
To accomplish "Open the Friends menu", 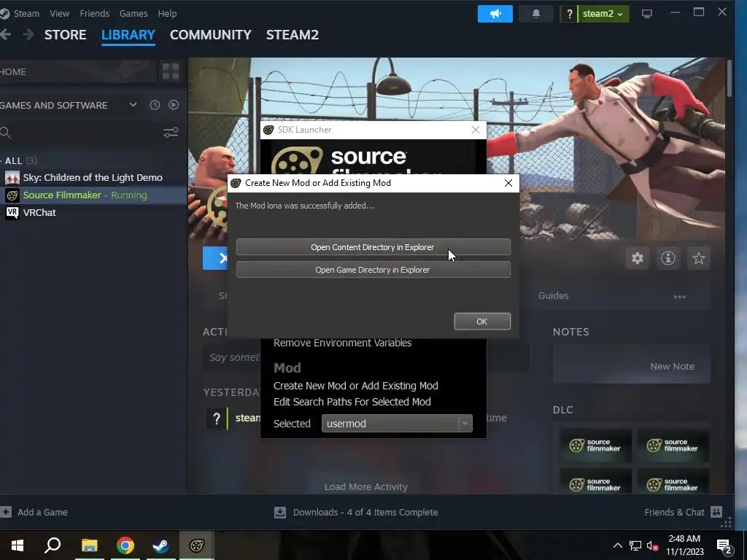I will [94, 13].
